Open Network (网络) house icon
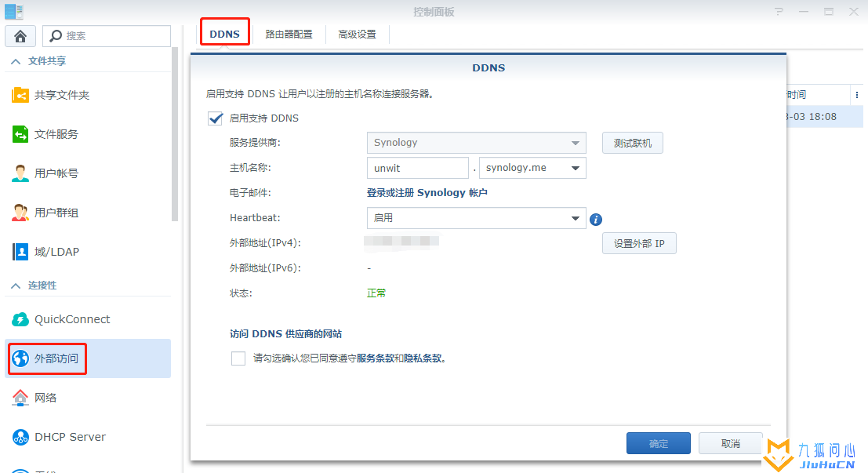Screen dimensions: 868x473 (20, 398)
